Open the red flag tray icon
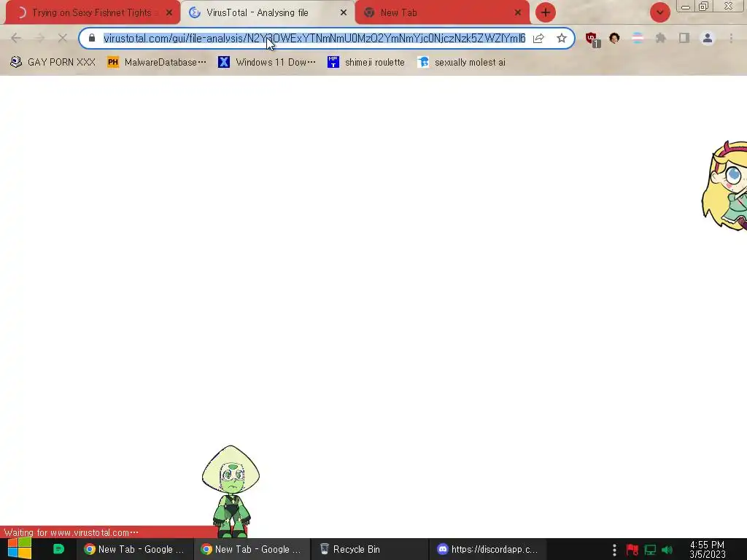The height and width of the screenshot is (560, 747). pos(632,550)
